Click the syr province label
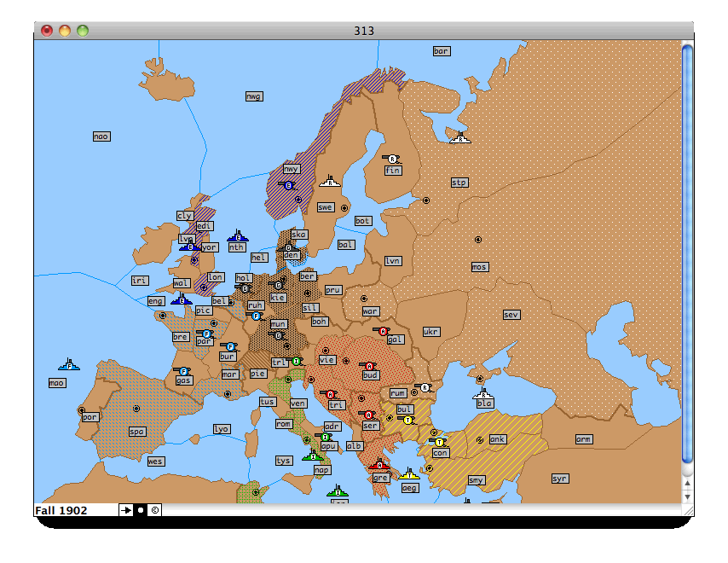Screen dimensions: 728x563 (560, 479)
